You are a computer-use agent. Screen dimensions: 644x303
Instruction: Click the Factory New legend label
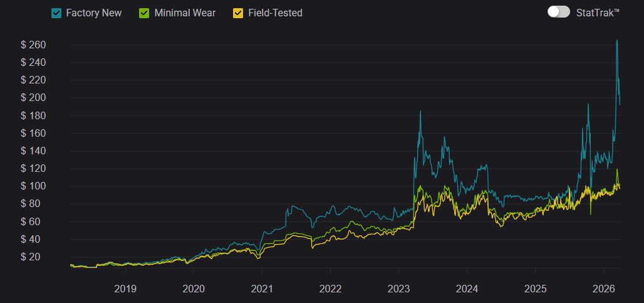tap(94, 13)
